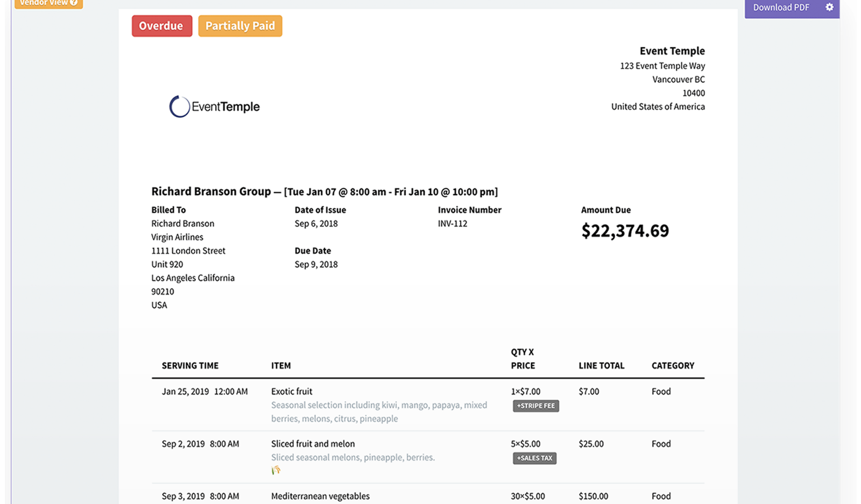
Task: Click the Food category in Exotic fruit row
Action: (x=661, y=392)
